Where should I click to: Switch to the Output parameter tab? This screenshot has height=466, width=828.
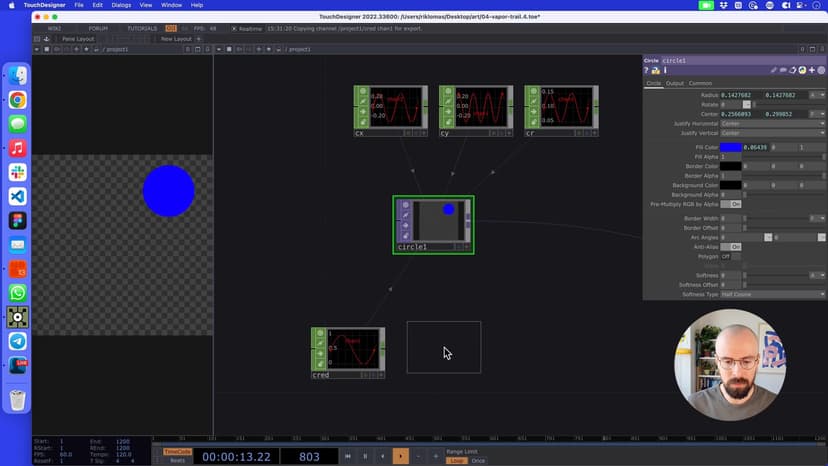click(x=675, y=83)
